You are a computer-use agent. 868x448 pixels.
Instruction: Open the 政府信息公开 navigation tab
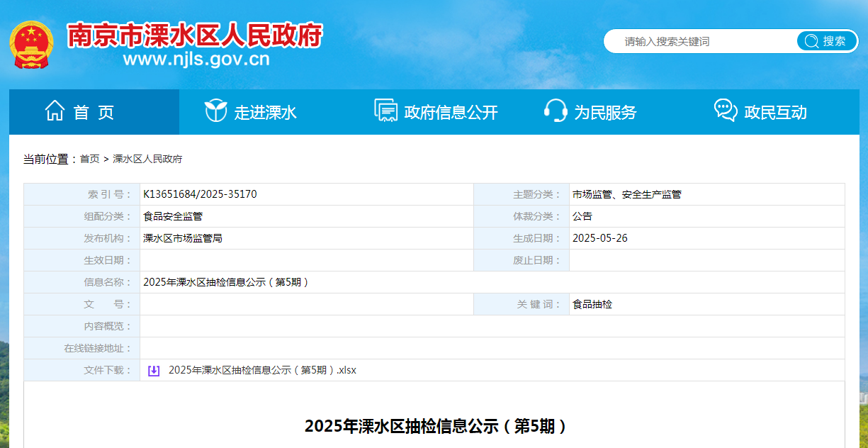pyautogui.click(x=434, y=112)
